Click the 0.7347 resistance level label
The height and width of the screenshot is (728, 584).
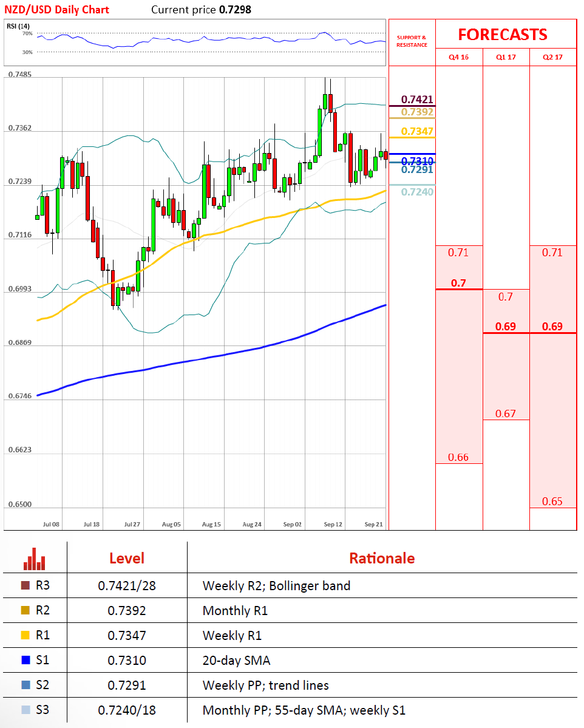coord(417,131)
